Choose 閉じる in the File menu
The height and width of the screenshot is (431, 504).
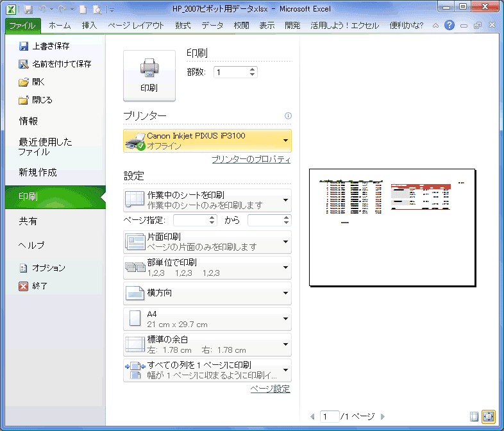pos(35,100)
